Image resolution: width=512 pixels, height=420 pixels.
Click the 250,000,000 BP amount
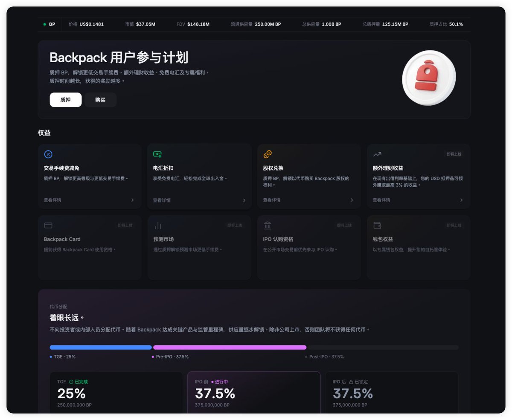point(75,405)
